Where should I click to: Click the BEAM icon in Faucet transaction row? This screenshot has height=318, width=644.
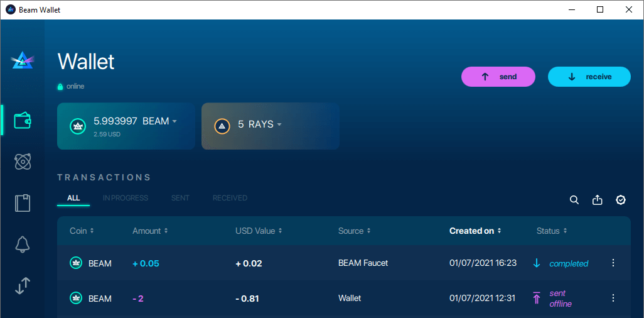(75, 263)
